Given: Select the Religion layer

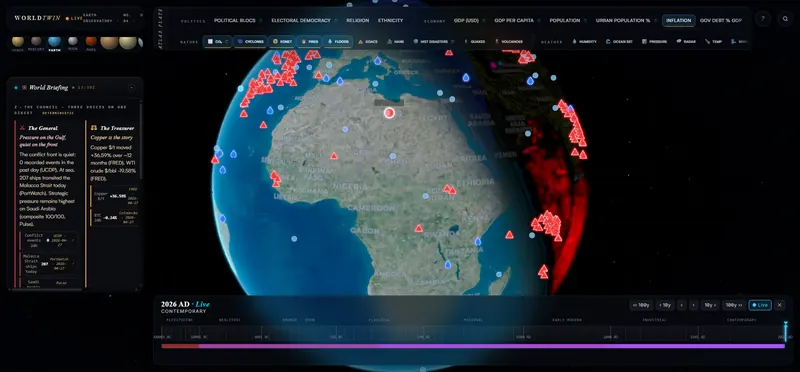Looking at the screenshot, I should coord(358,20).
